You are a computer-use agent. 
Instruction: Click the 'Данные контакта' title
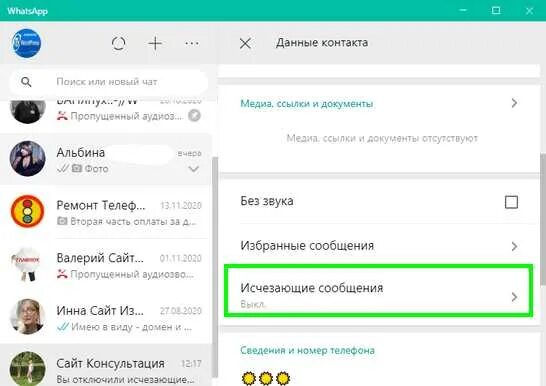tap(322, 43)
